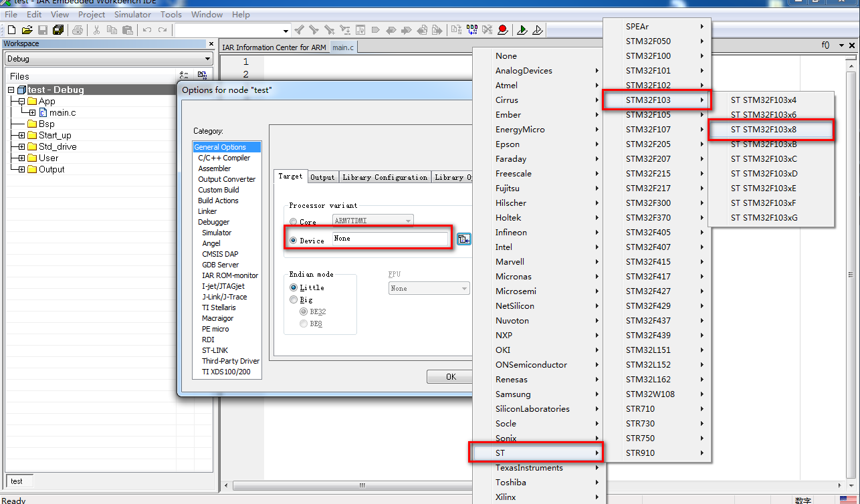Click the red Toggle Breakpoint icon
This screenshot has height=504, width=860.
502,30
